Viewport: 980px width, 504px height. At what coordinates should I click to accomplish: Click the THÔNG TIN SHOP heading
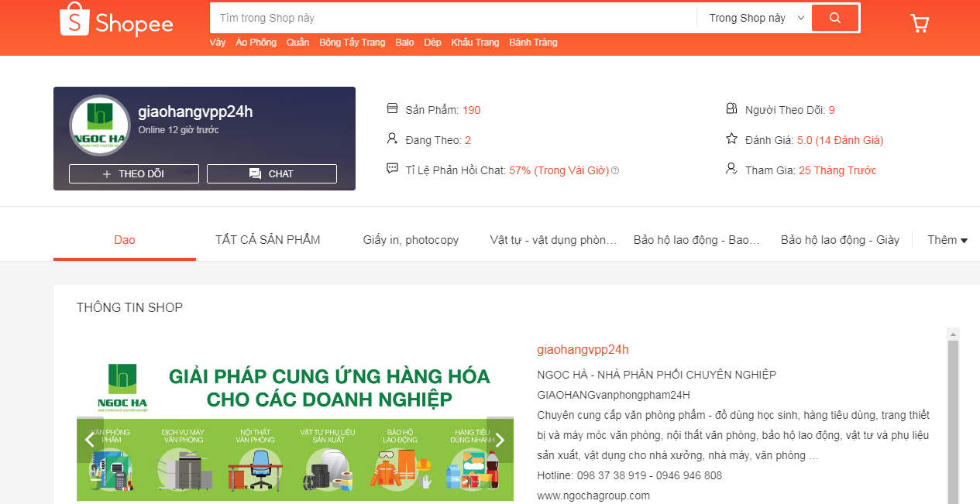tap(129, 307)
